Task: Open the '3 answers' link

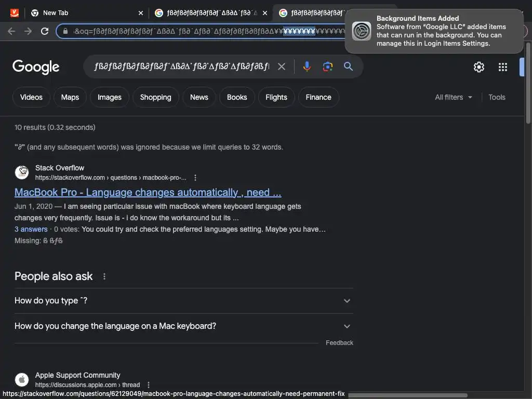Action: [31, 229]
